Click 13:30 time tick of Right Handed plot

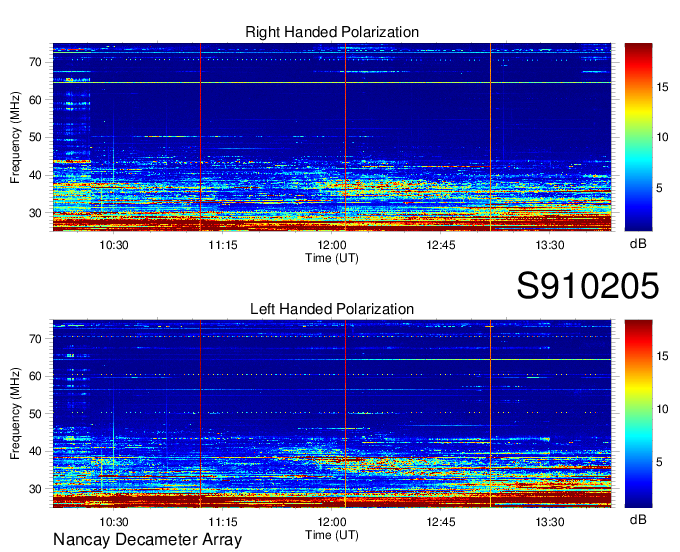click(x=549, y=245)
